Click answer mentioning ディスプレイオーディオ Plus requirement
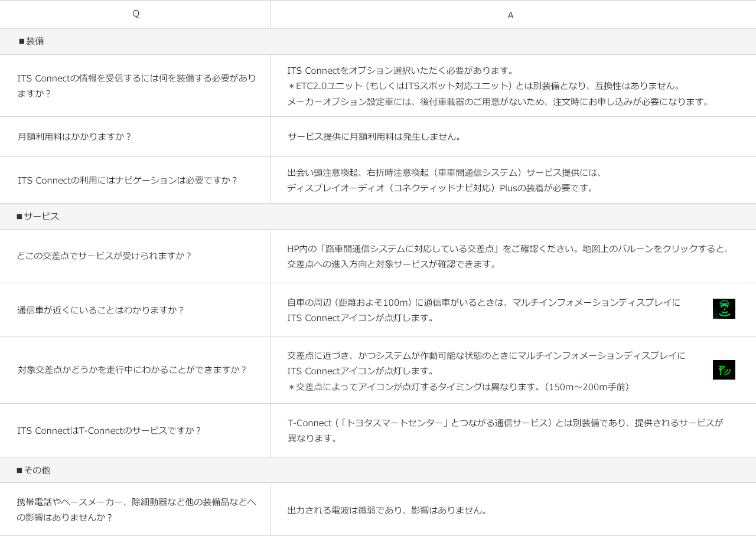Image resolution: width=756 pixels, height=536 pixels. (x=441, y=188)
